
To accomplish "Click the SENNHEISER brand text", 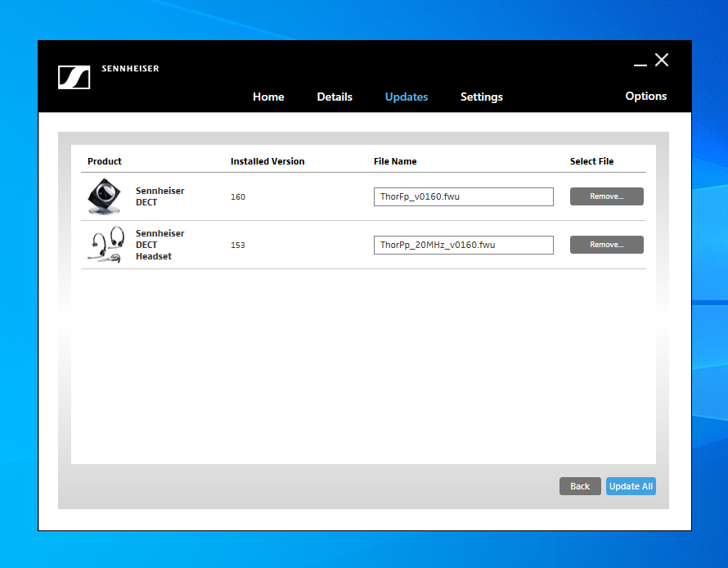I will point(130,69).
